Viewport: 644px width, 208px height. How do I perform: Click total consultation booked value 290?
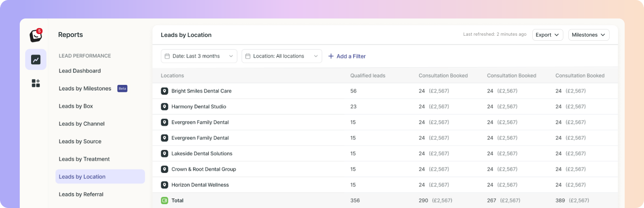(423, 200)
